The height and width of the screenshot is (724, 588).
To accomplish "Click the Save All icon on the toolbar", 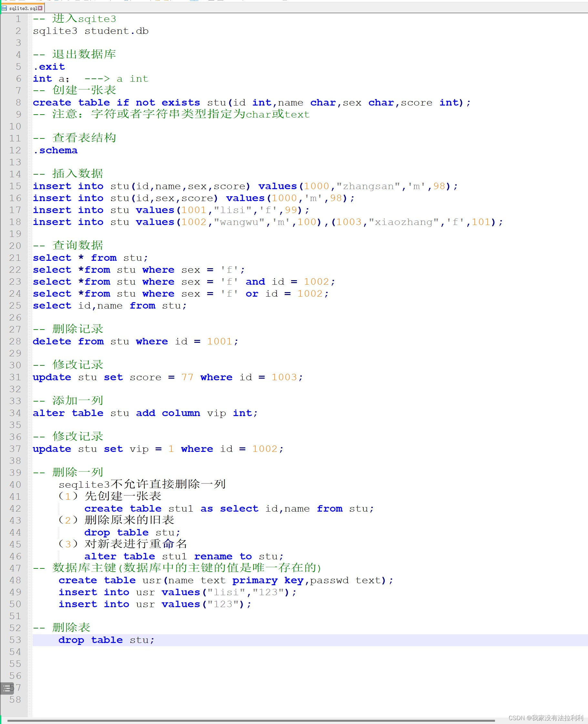I will click(x=30, y=2).
